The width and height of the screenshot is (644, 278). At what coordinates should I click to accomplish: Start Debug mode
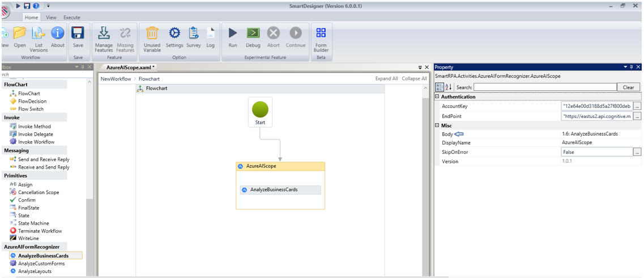pyautogui.click(x=253, y=33)
